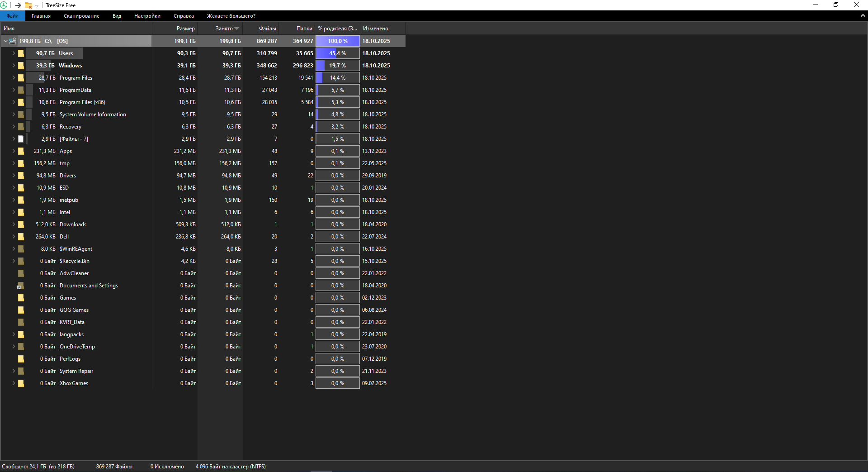Click the GOG Games folder icon
The image size is (868, 472).
coord(21,310)
